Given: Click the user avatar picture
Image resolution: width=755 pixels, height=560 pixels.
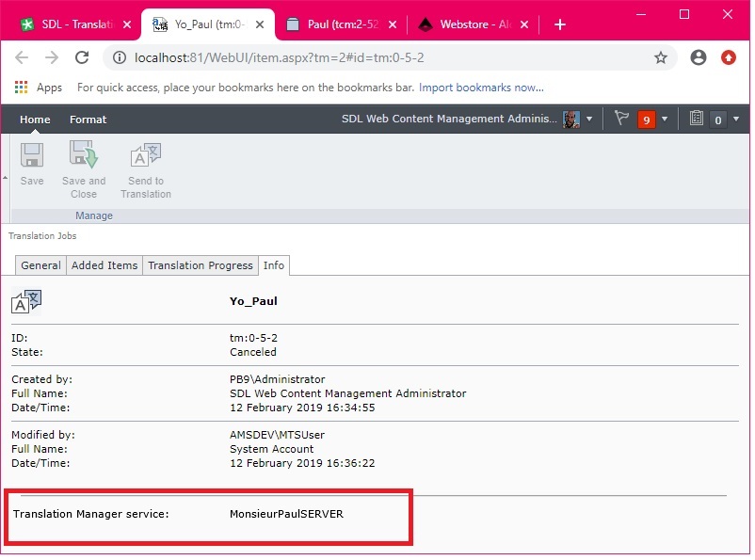Looking at the screenshot, I should coord(571,119).
